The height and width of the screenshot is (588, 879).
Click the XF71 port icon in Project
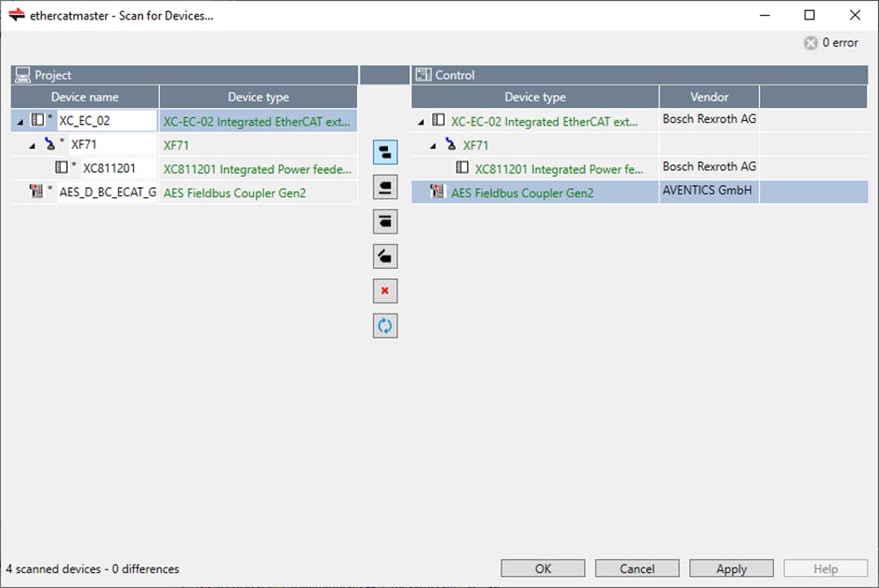point(50,144)
